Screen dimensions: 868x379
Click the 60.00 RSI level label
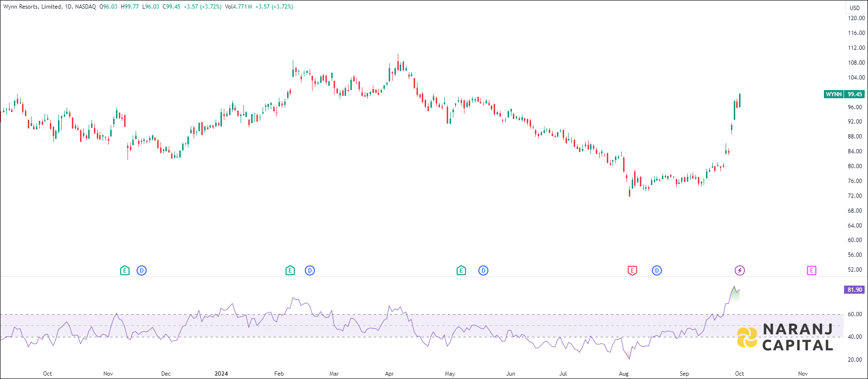click(x=855, y=314)
